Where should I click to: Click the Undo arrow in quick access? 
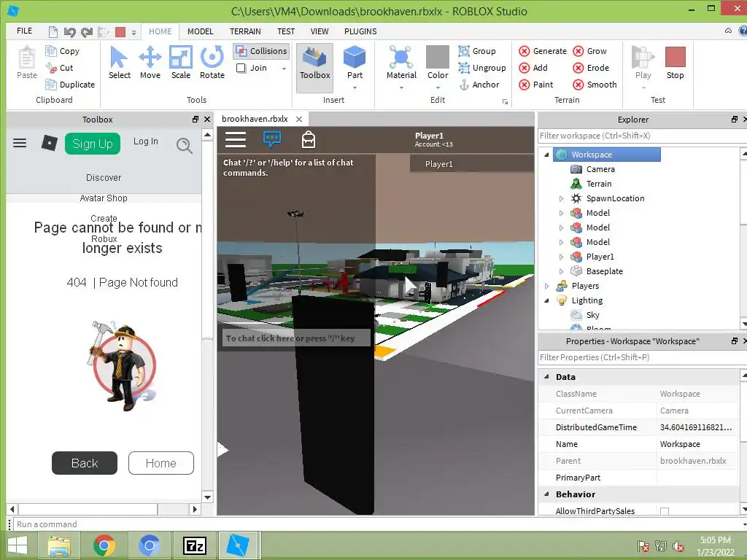click(x=69, y=32)
